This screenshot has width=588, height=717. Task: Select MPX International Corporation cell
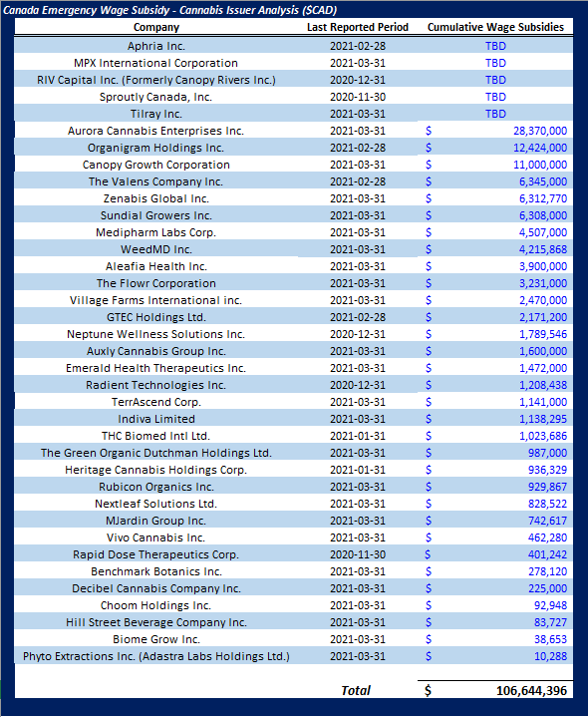point(156,63)
